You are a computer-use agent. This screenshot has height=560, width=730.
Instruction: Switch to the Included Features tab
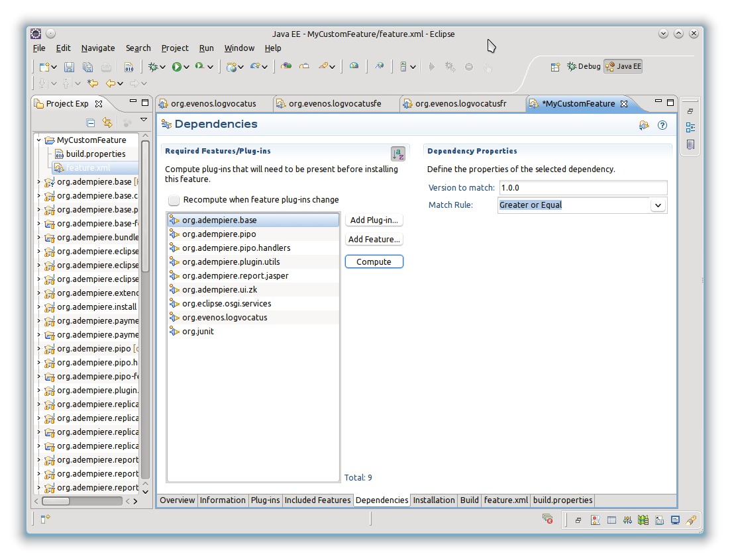317,500
